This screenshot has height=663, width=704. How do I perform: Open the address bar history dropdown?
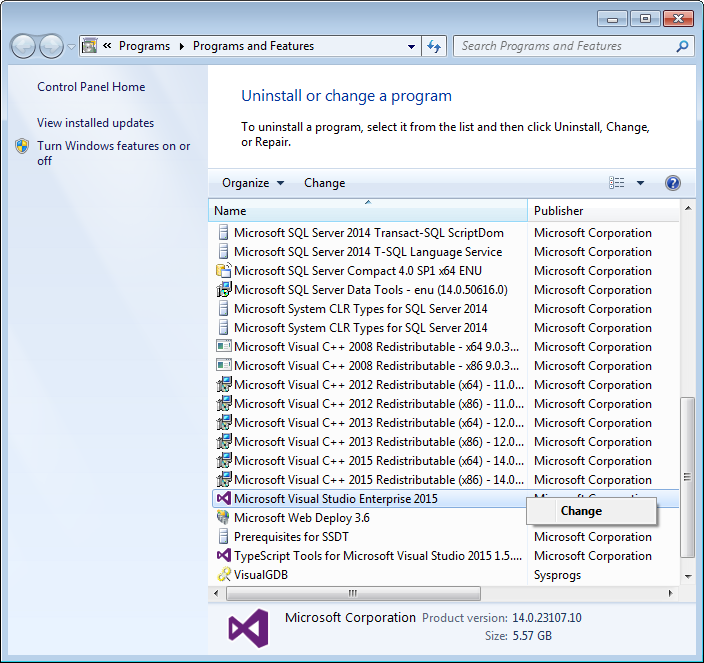click(x=411, y=46)
